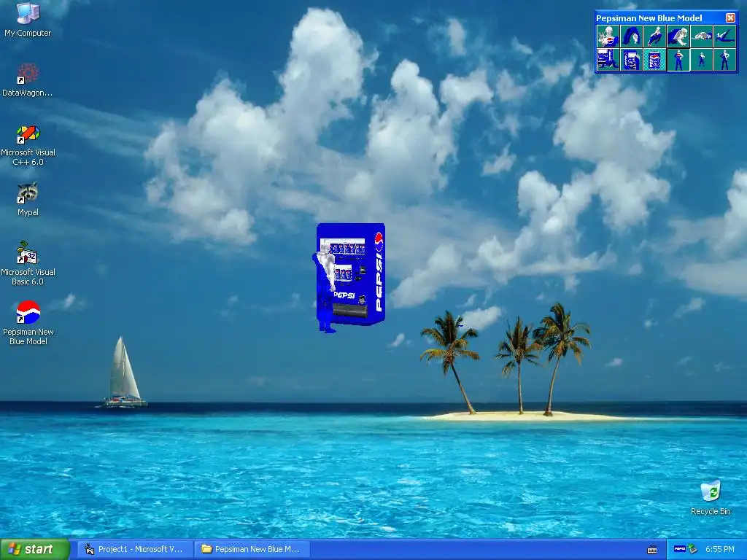The width and height of the screenshot is (747, 560).
Task: Click the Safely Remove Hardware tray icon
Action: [692, 549]
